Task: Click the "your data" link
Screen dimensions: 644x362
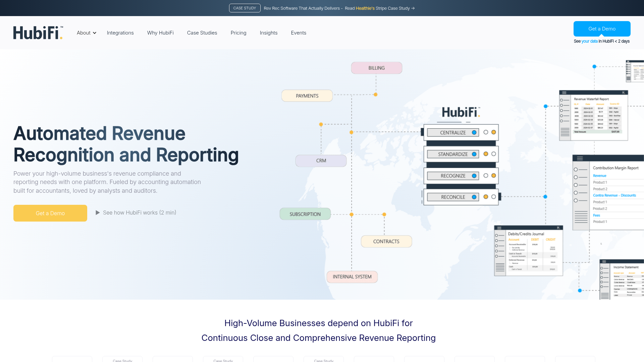Action: pos(590,41)
